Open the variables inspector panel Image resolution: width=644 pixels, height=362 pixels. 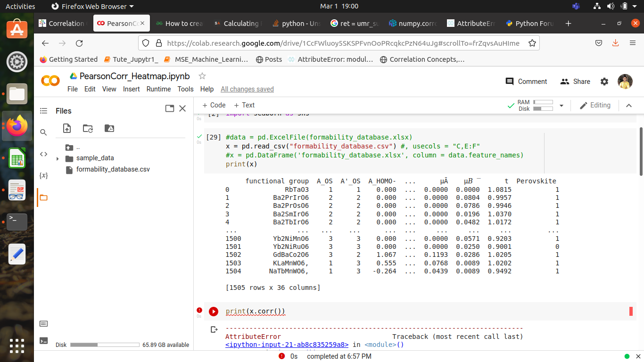tap(43, 175)
